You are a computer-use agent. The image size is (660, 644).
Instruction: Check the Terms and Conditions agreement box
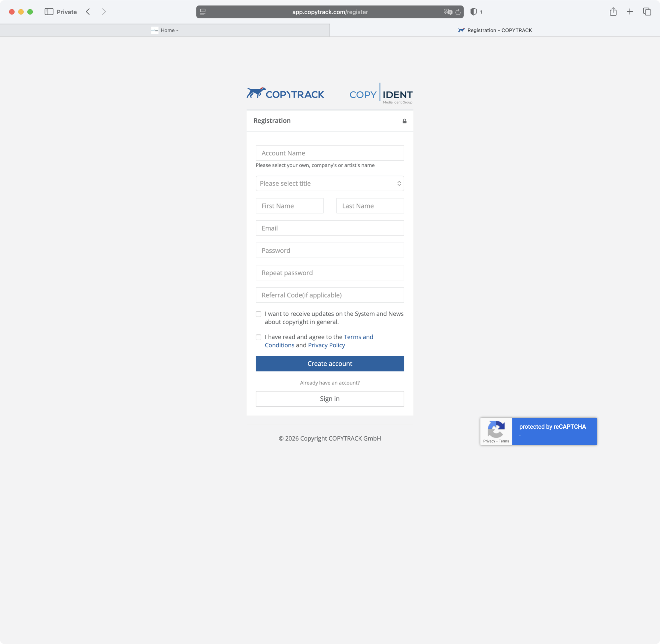[x=259, y=337]
